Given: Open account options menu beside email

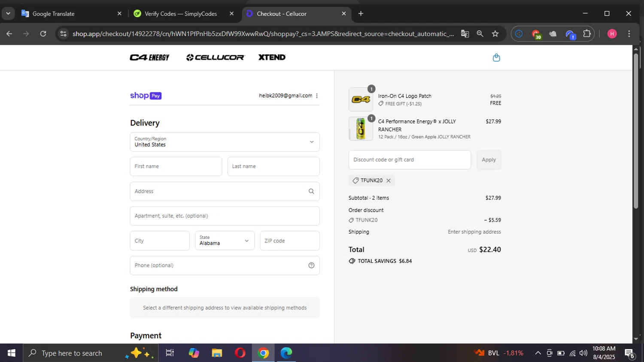Looking at the screenshot, I should pyautogui.click(x=317, y=96).
